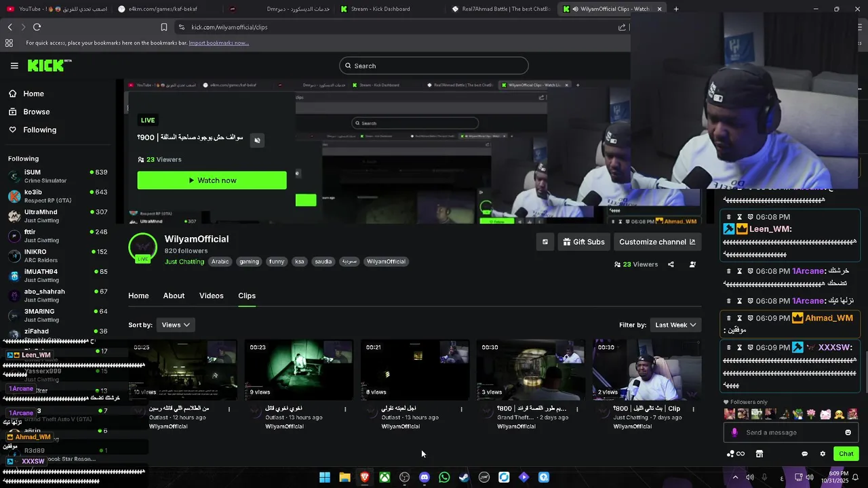Click Customize channel button
This screenshot has height=488, width=868.
[x=657, y=242]
